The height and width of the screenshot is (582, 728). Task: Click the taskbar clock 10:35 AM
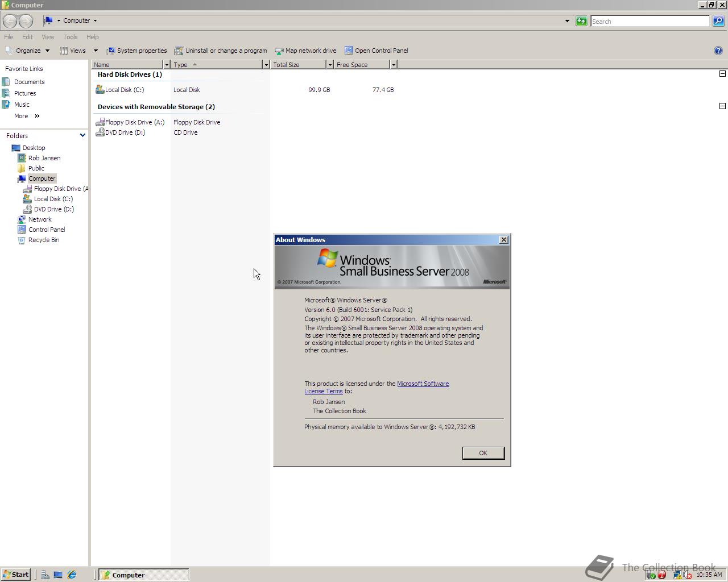tap(709, 575)
